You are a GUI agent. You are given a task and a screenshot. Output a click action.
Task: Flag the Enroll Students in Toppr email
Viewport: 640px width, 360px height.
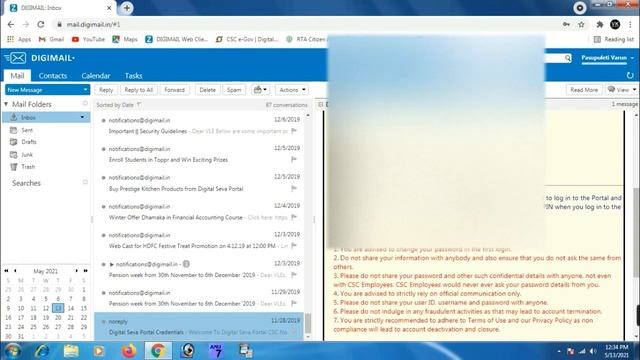click(294, 160)
